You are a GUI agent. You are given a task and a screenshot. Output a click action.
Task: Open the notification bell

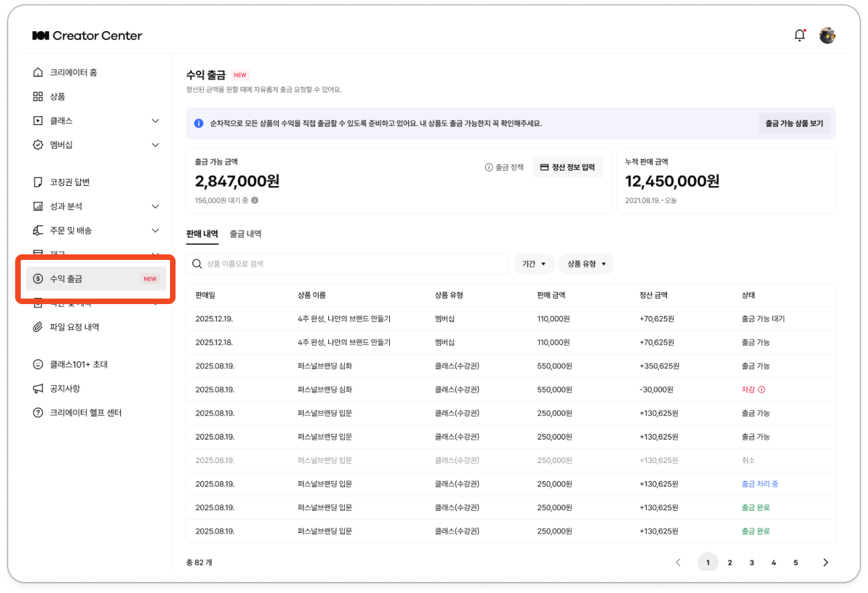coord(800,35)
